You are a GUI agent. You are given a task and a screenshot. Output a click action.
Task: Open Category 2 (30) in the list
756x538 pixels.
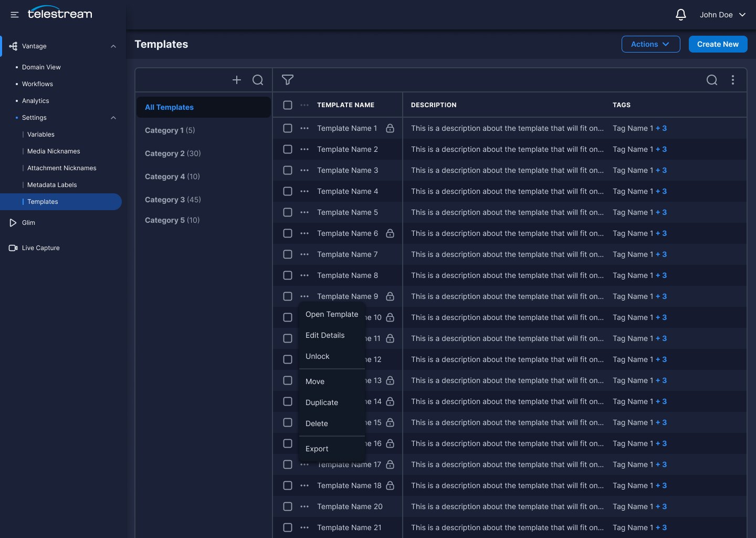tap(173, 153)
